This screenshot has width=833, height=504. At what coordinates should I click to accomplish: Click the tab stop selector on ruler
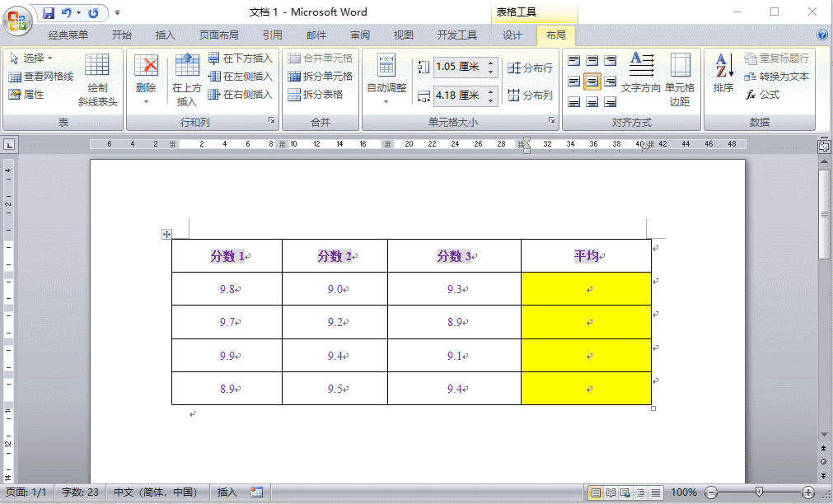coord(9,144)
